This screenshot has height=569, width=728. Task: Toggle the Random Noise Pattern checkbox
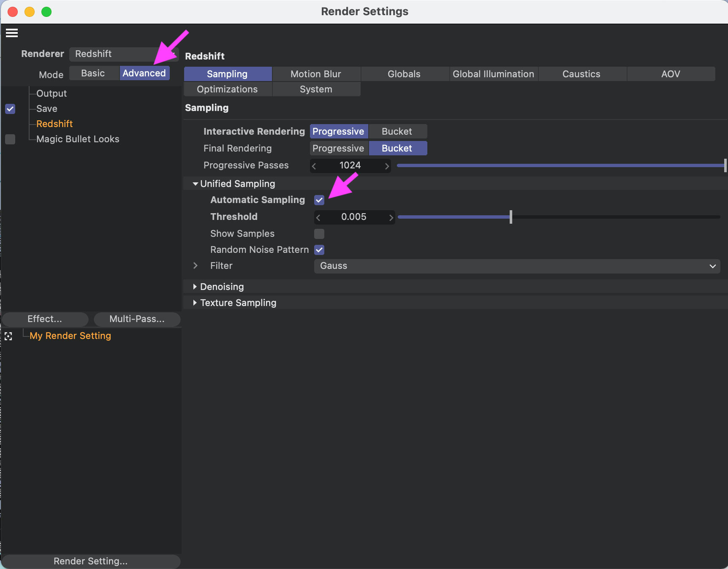coord(319,250)
